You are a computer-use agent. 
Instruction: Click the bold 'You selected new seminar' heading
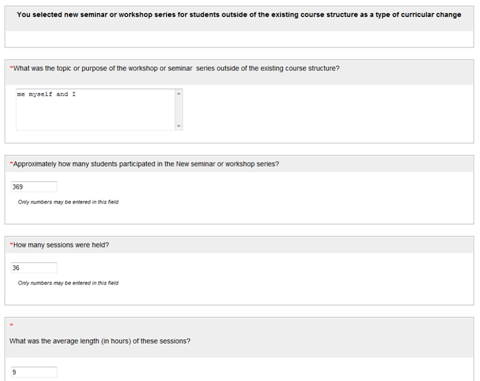pyautogui.click(x=239, y=15)
